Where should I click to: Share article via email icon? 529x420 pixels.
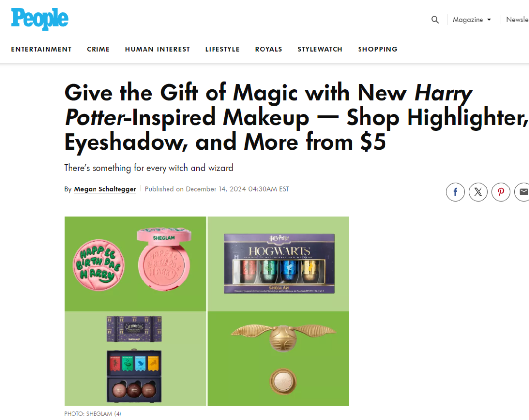pyautogui.click(x=522, y=192)
